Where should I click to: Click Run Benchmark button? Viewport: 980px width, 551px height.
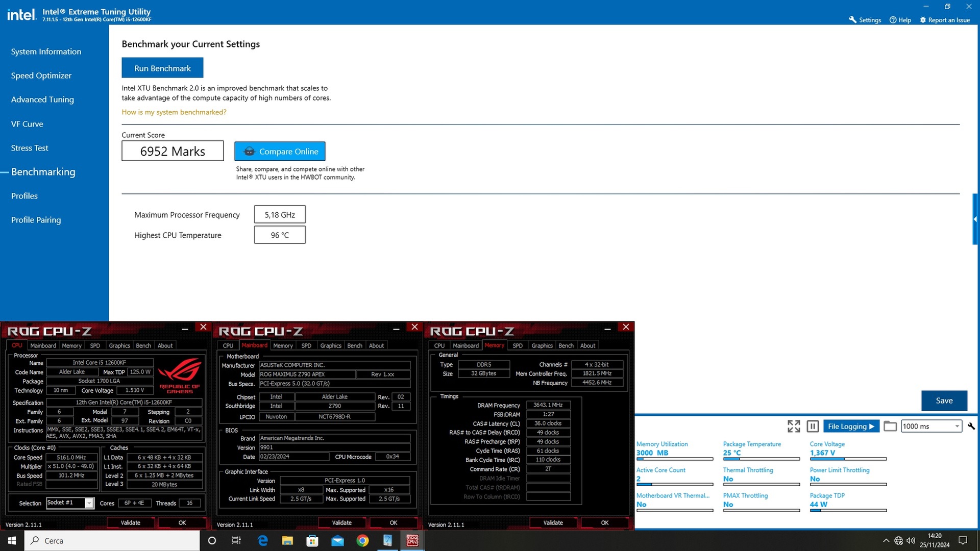[162, 68]
